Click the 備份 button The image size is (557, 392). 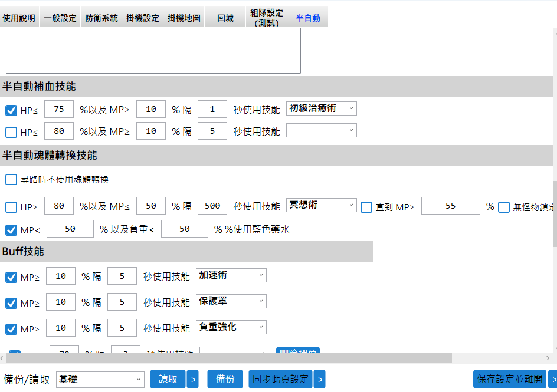(225, 379)
